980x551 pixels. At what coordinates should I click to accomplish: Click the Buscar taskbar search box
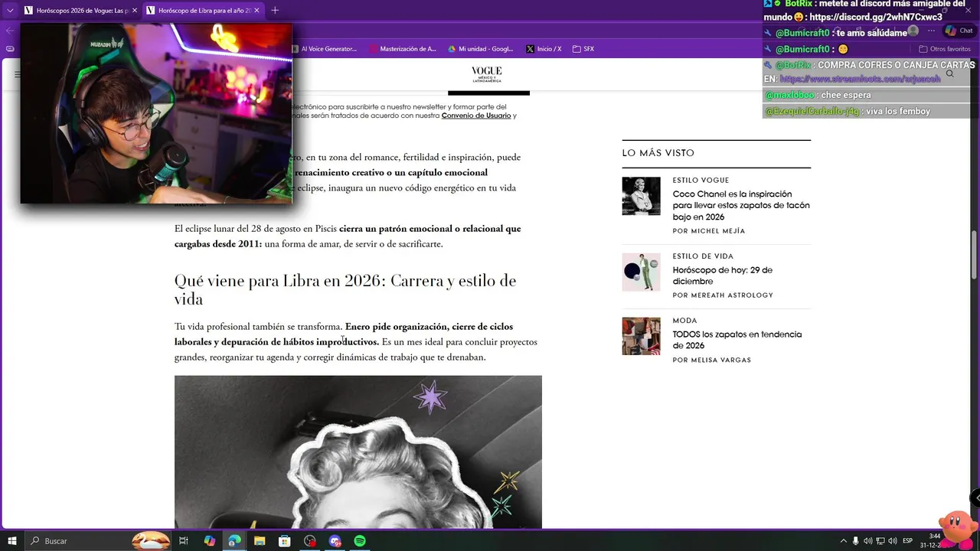98,541
